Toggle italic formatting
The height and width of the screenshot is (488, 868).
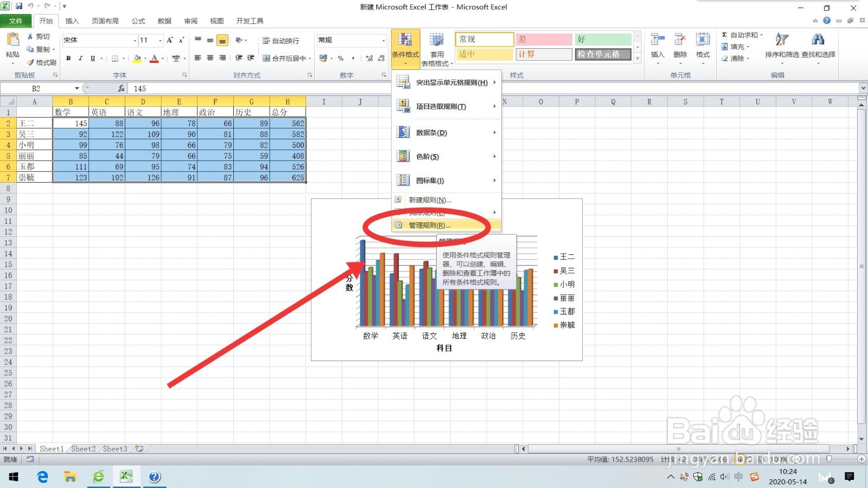pos(80,58)
